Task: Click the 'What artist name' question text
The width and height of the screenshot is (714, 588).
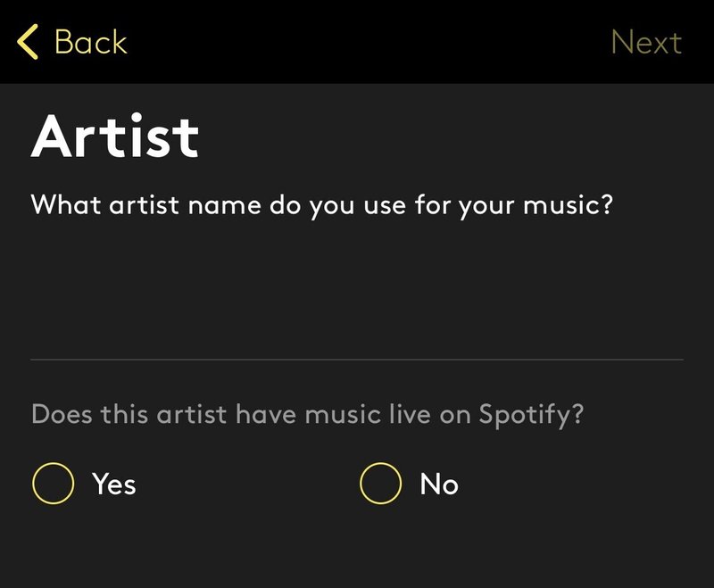Action: (x=321, y=204)
